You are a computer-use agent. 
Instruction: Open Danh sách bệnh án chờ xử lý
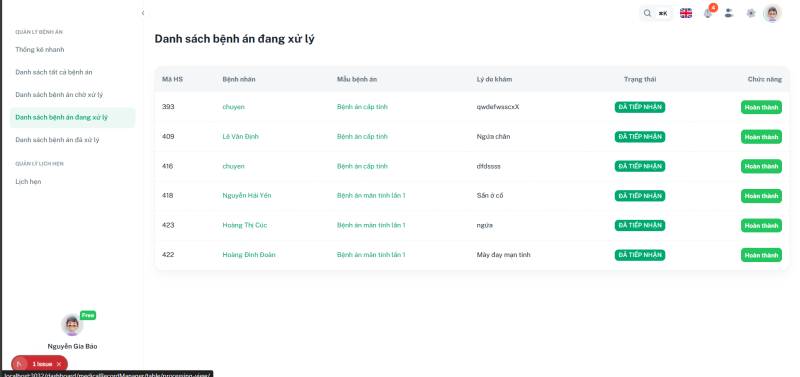click(72, 94)
